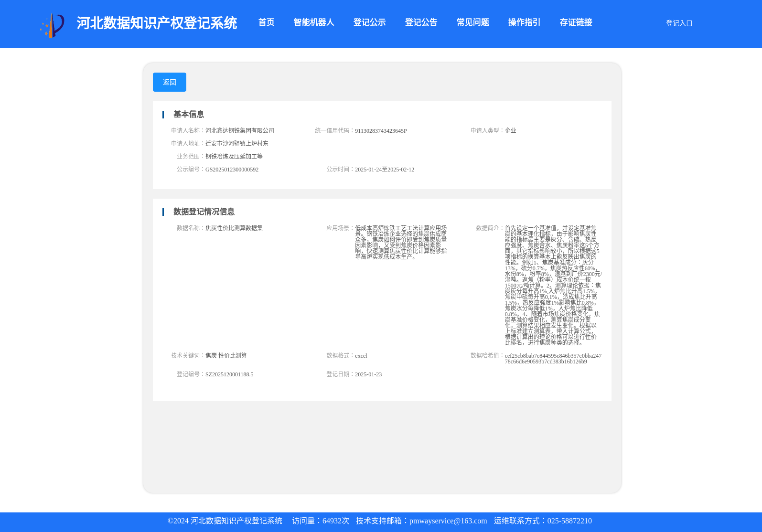The height and width of the screenshot is (532, 762).
Task: Open the 操作指引 menu item
Action: click(525, 22)
